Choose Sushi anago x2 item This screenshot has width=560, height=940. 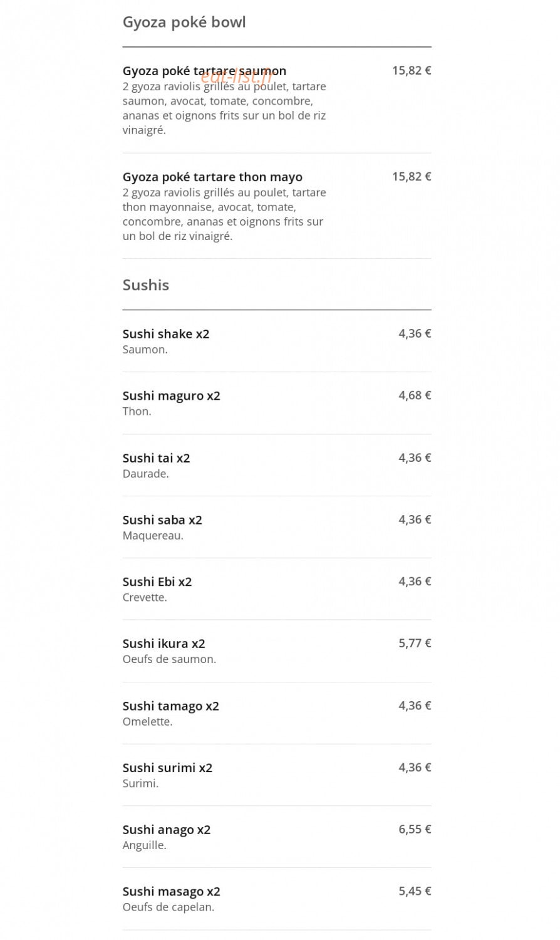point(277,837)
